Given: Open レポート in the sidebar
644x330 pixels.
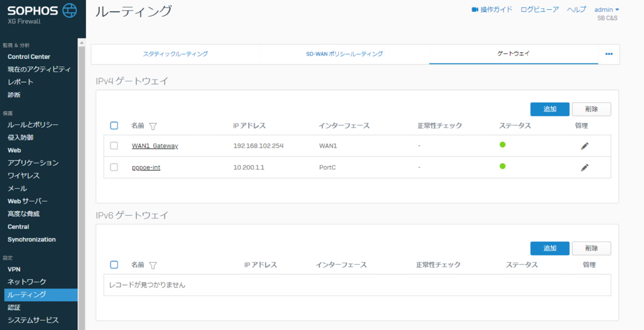Looking at the screenshot, I should 20,82.
